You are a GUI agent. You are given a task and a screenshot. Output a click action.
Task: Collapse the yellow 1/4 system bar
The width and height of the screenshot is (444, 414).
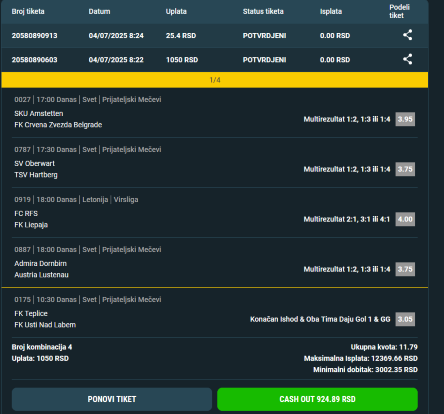coord(215,80)
